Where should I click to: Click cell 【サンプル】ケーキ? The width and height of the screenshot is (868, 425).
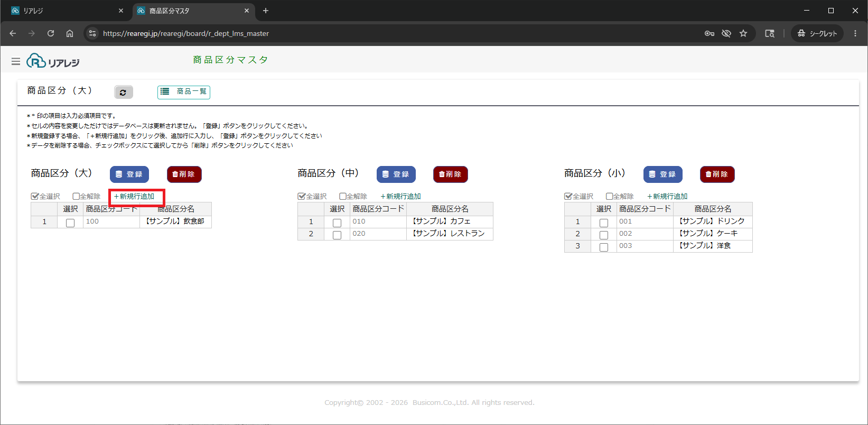pyautogui.click(x=713, y=234)
